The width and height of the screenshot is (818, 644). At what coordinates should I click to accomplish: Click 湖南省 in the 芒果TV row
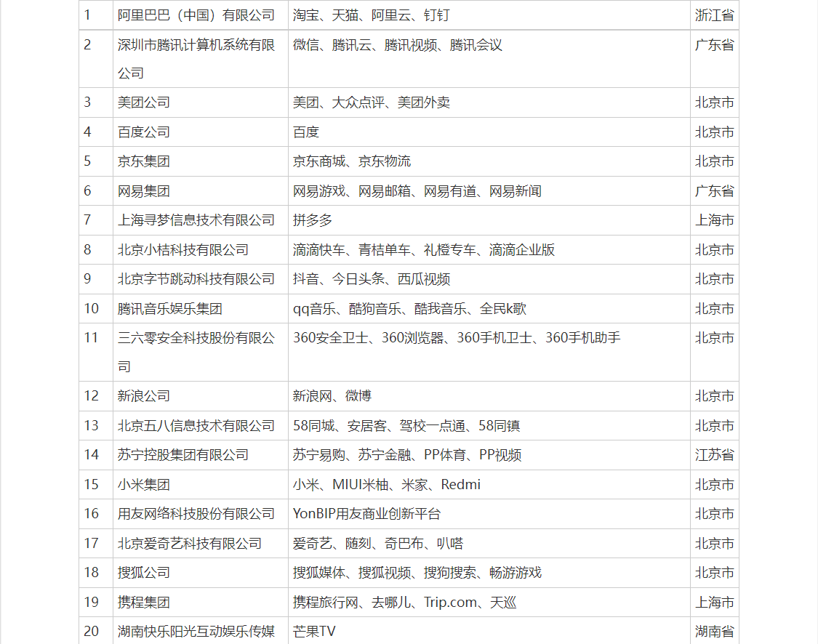point(714,632)
